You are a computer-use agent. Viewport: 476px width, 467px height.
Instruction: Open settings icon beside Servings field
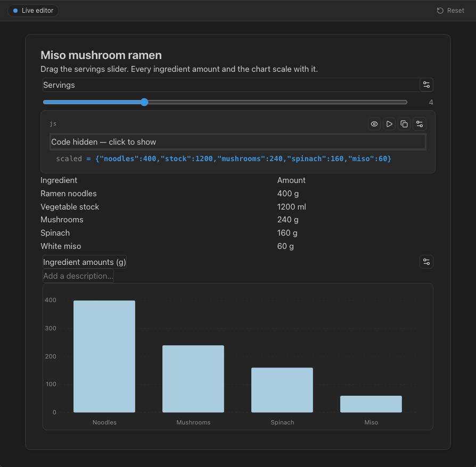(x=426, y=85)
